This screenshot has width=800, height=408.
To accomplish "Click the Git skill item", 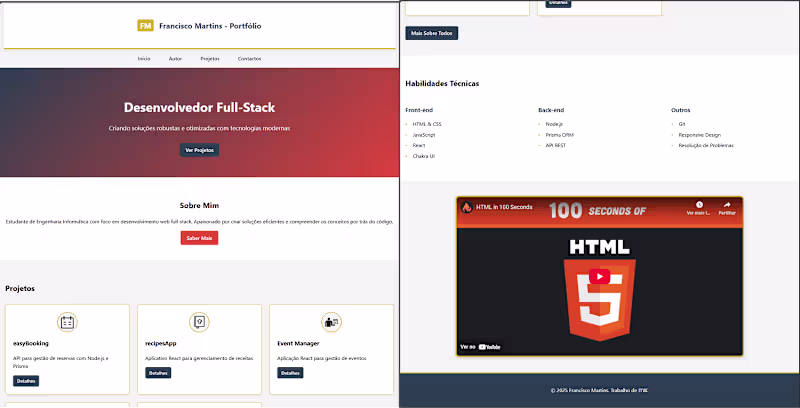I will pyautogui.click(x=682, y=124).
